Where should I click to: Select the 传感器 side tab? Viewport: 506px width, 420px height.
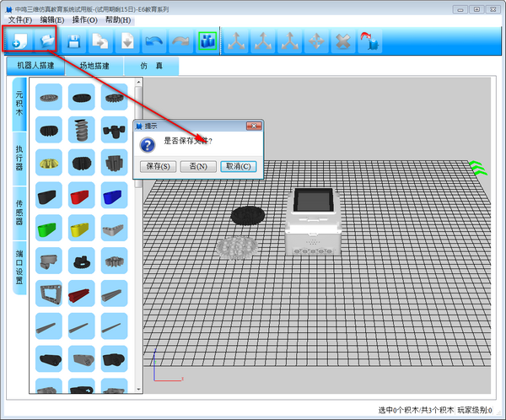(19, 212)
